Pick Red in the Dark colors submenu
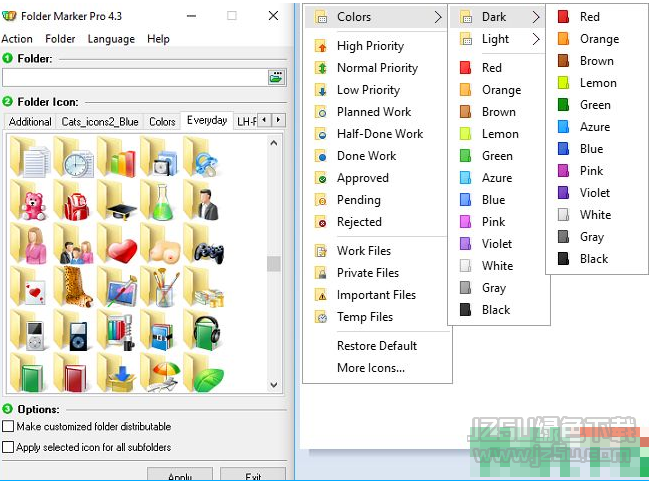Screen dimensions: 649x481 (x=596, y=17)
